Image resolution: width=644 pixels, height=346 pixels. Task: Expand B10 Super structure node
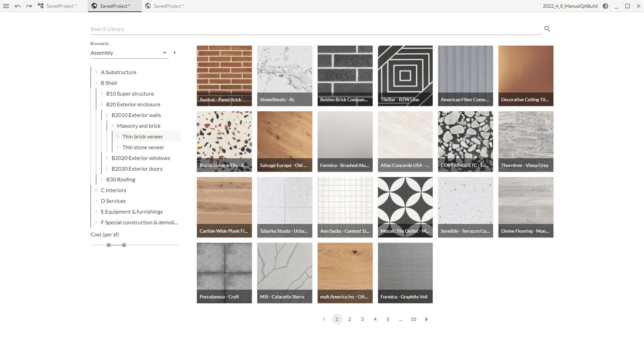coord(102,94)
